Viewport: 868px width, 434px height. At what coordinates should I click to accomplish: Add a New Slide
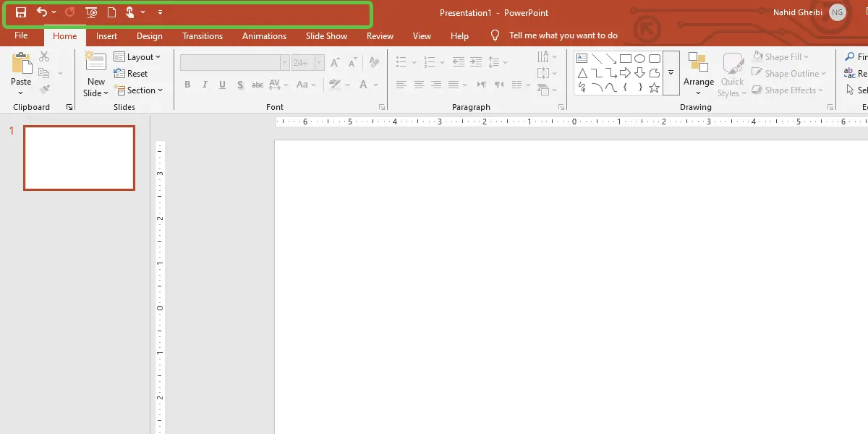[x=96, y=74]
